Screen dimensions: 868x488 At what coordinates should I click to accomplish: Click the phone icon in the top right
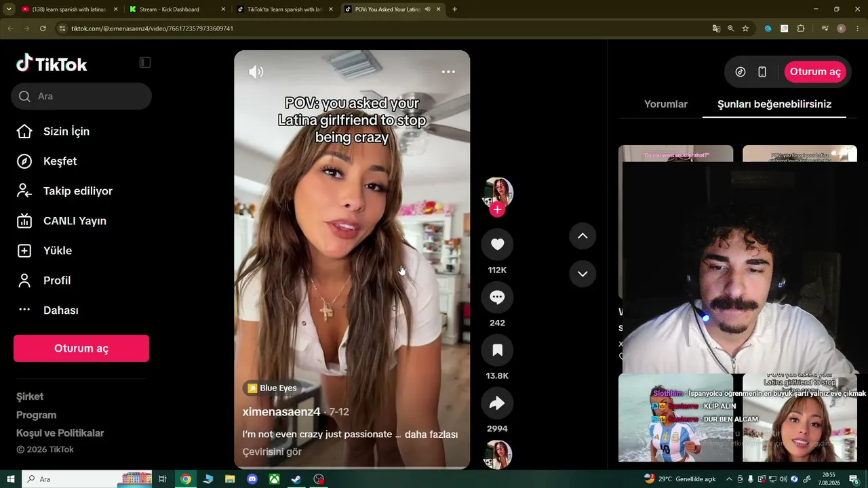[762, 72]
